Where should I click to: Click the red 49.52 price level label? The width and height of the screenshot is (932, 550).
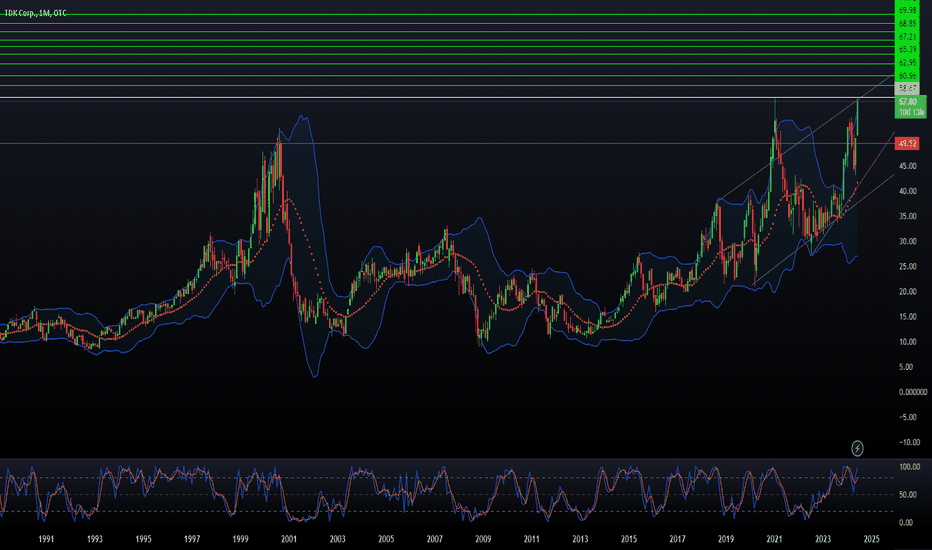[907, 143]
